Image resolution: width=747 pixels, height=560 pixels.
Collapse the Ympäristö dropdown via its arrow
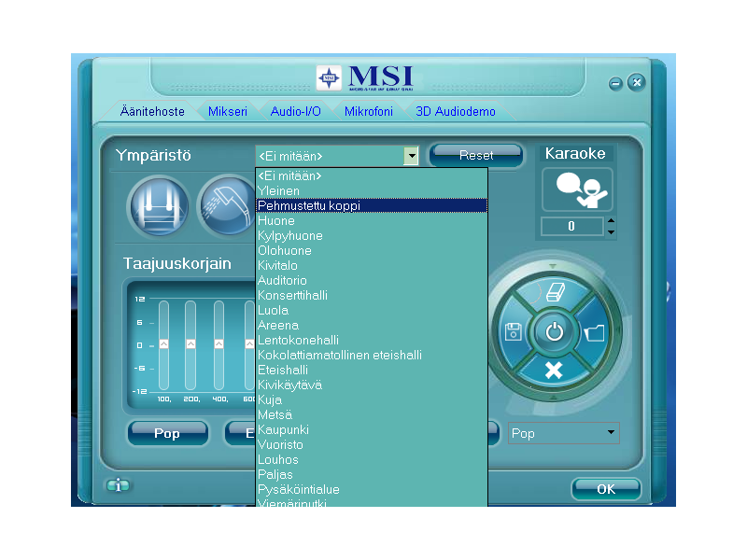(x=411, y=156)
